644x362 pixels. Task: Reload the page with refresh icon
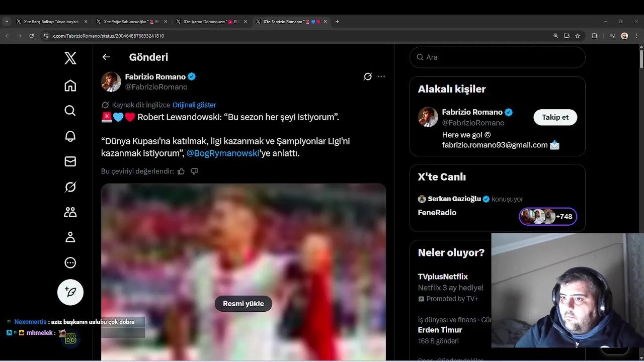click(32, 36)
